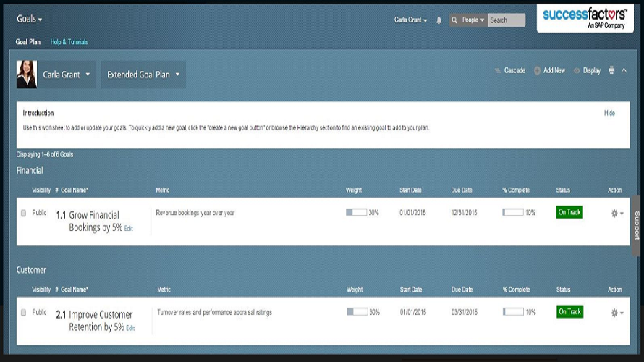Hide the Introduction panel
This screenshot has height=362, width=644.
[609, 114]
